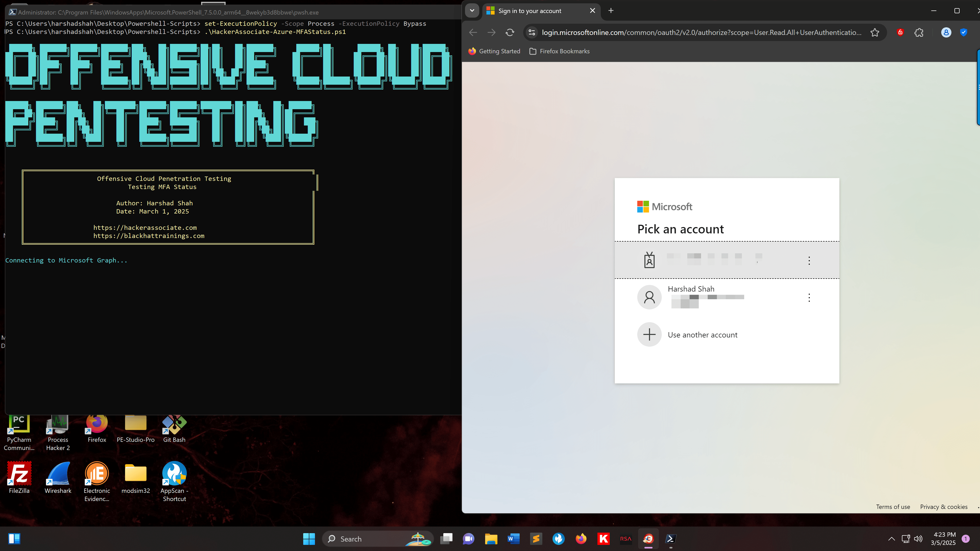Click the blue shield checkmark icon

pos(964,33)
